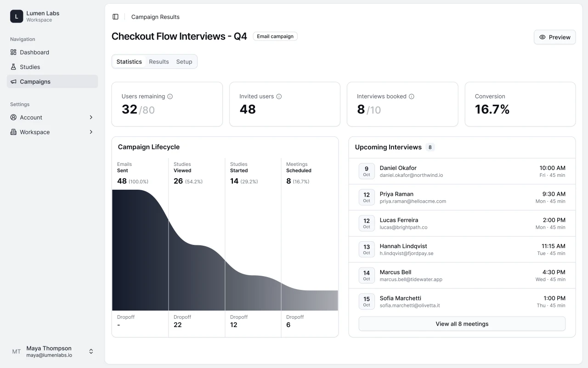Click the info icon beside Users remaining
The height and width of the screenshot is (368, 588).
tap(170, 96)
